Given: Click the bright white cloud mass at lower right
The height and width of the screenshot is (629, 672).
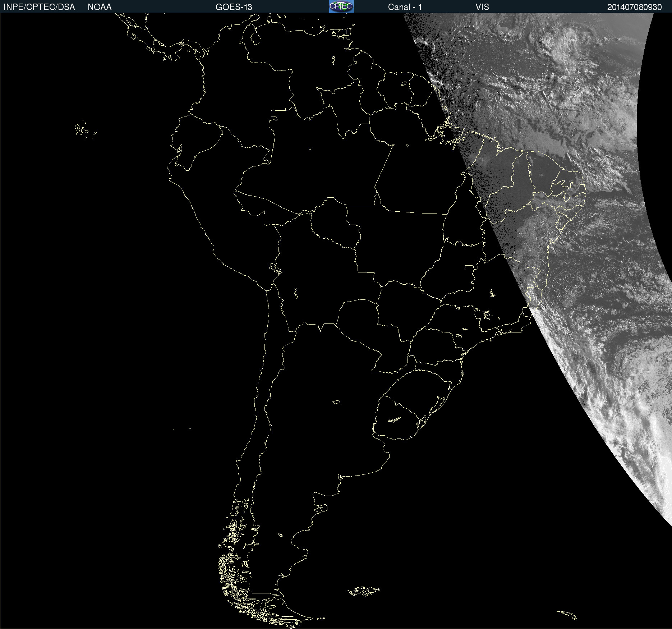Looking at the screenshot, I should coord(643,449).
